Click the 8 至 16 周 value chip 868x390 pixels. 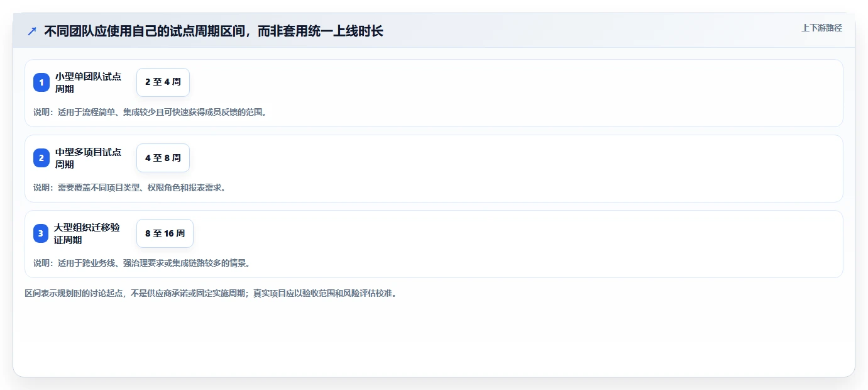coord(165,233)
